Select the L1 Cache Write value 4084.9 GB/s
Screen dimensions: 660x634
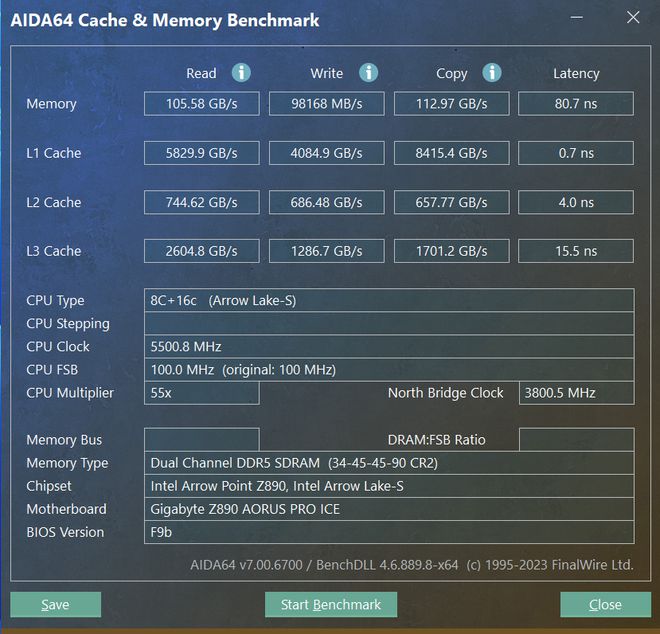[327, 153]
